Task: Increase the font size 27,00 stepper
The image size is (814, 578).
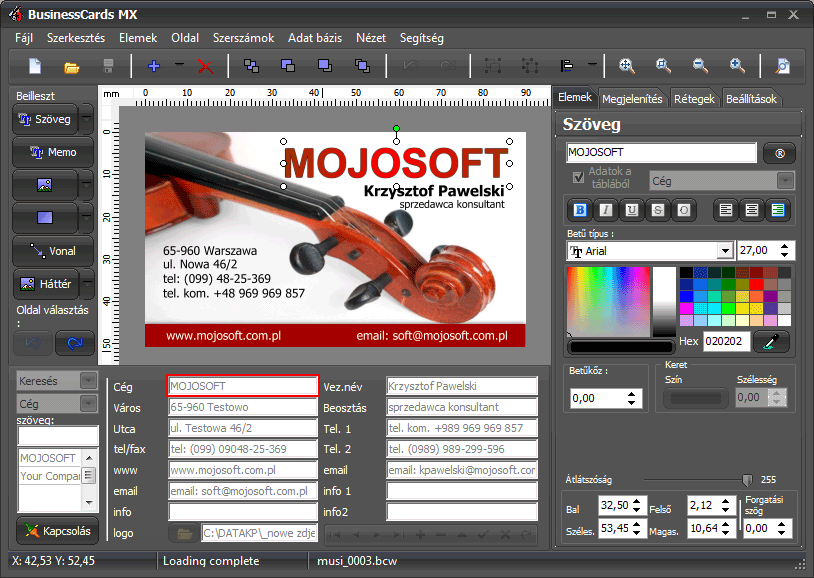Action: pyautogui.click(x=784, y=247)
